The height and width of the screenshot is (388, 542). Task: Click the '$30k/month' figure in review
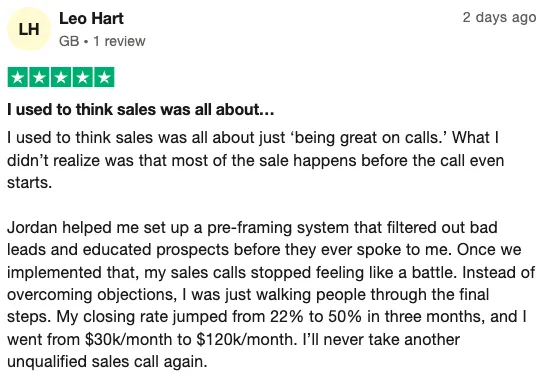128,339
